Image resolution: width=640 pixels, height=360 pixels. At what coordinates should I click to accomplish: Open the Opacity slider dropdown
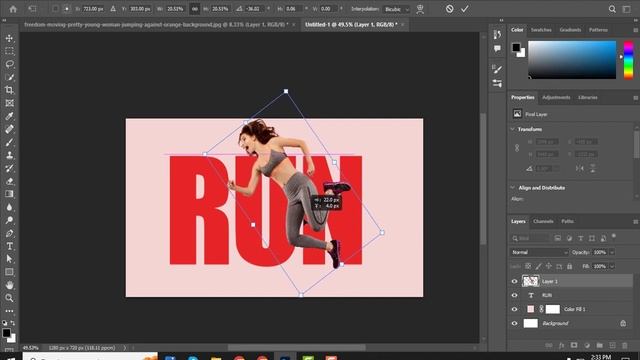(612, 252)
